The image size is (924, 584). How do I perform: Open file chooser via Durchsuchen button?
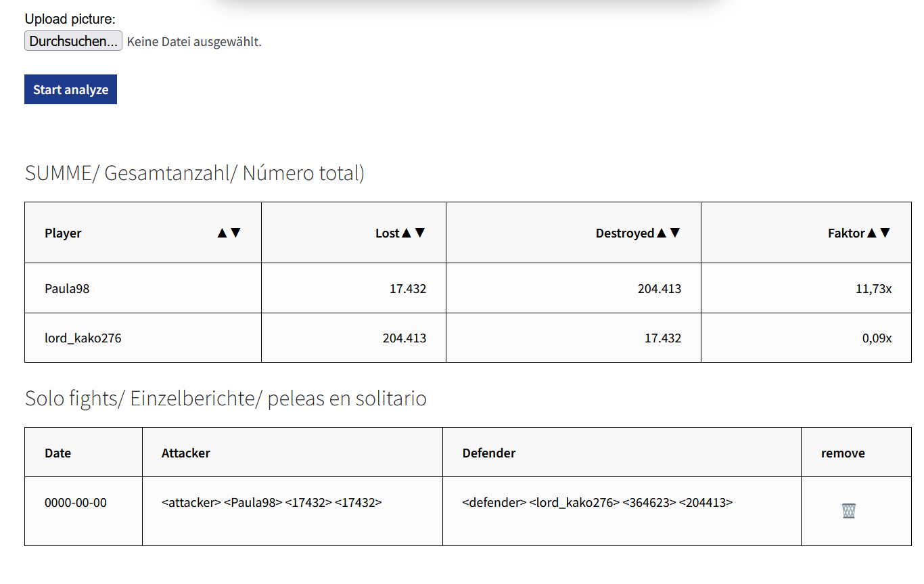[73, 41]
